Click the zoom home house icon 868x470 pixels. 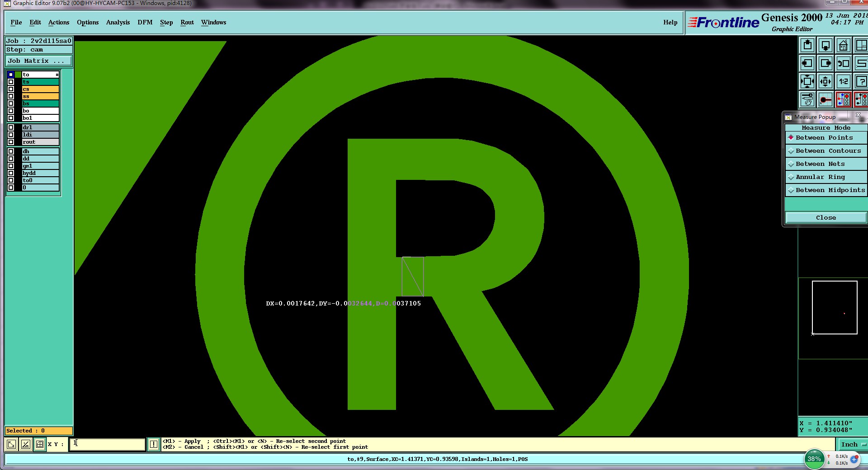pyautogui.click(x=844, y=45)
